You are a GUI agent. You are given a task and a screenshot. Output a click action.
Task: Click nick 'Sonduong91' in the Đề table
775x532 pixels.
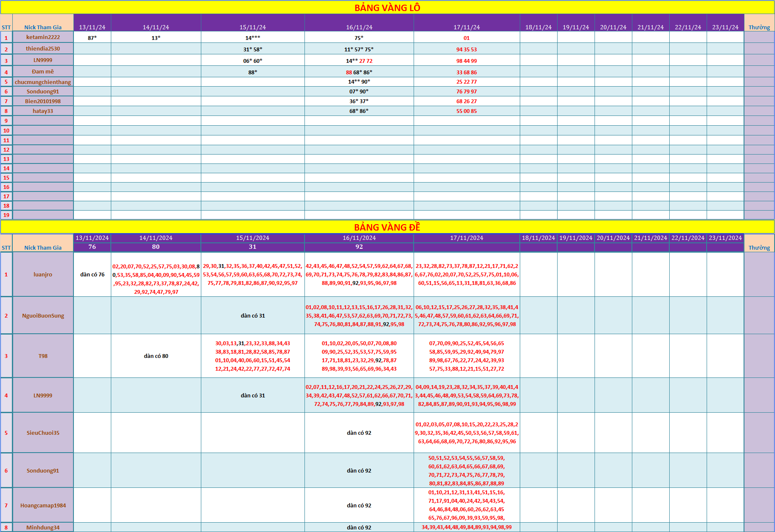point(43,470)
